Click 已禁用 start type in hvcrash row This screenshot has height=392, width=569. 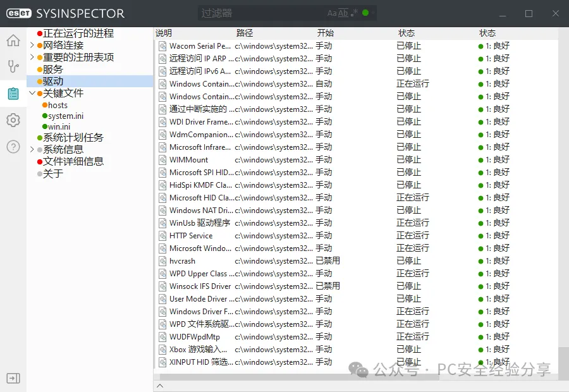tap(327, 261)
